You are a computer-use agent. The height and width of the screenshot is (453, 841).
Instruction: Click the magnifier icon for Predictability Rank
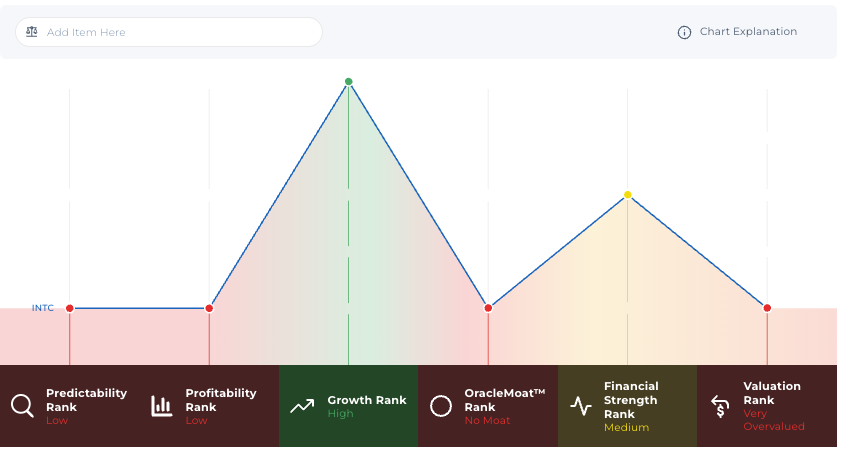click(22, 406)
